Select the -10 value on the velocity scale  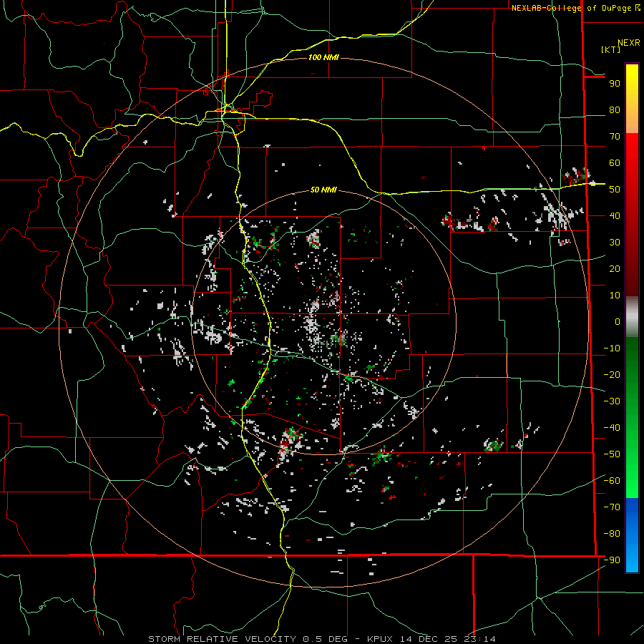(x=612, y=348)
